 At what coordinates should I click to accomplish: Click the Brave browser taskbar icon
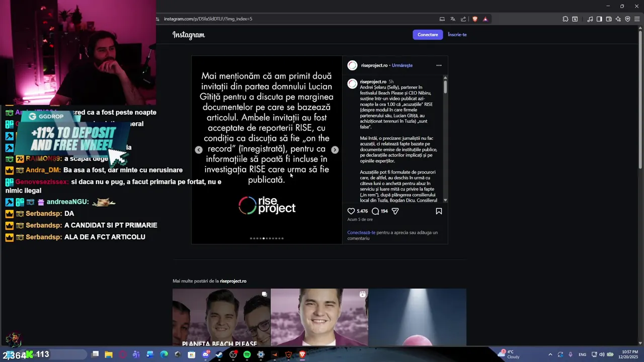coord(302,354)
